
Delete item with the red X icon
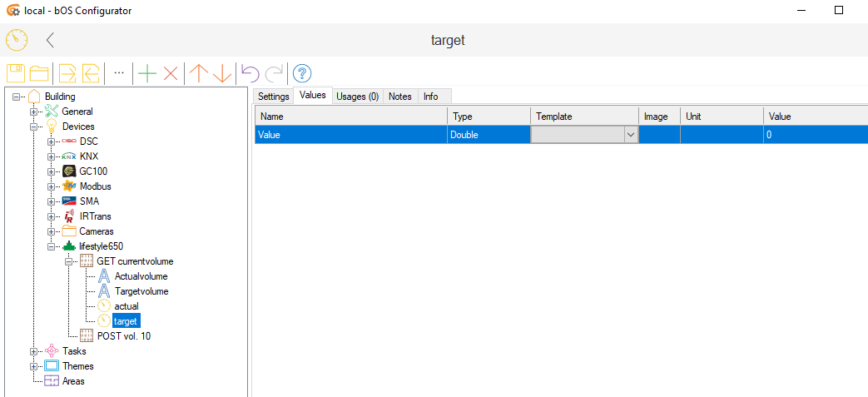[171, 73]
